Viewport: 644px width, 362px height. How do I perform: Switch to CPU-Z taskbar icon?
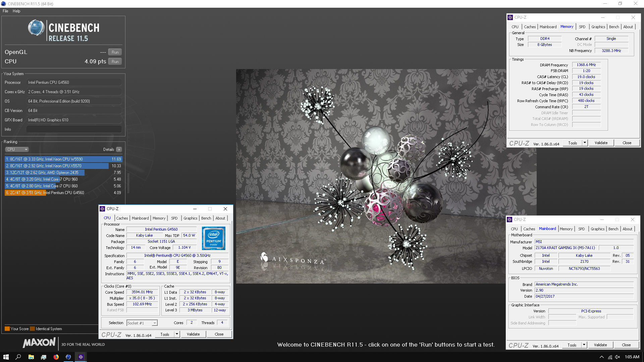tap(80, 357)
